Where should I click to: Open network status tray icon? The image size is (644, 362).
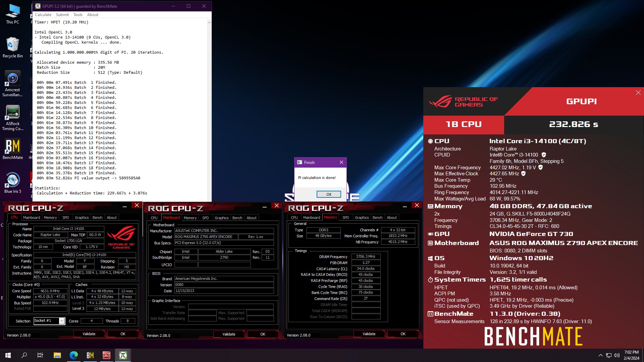(x=608, y=355)
